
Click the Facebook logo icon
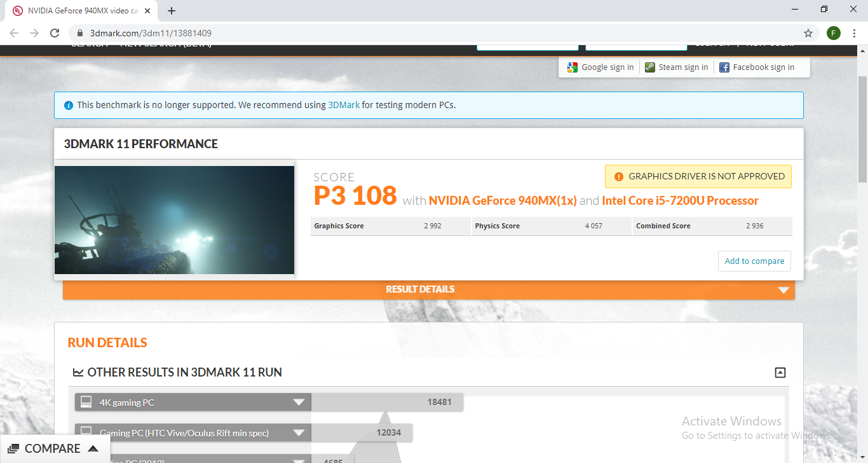(724, 67)
